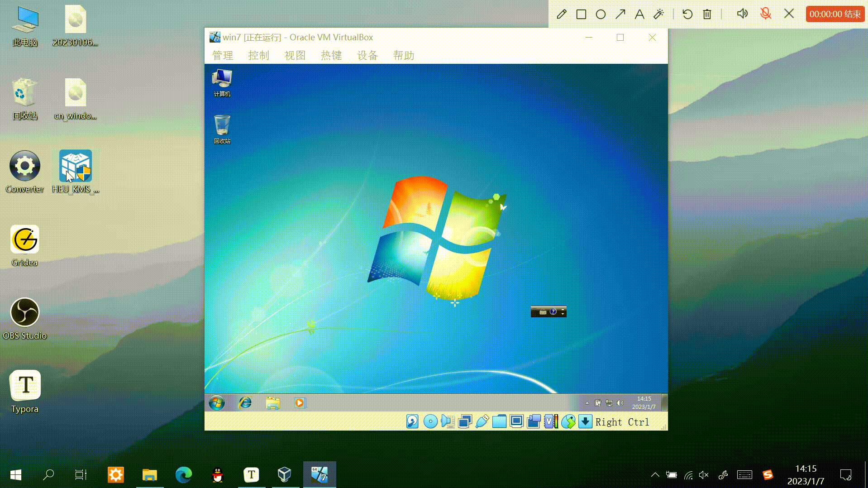Click the trash delete icon in recorder toolbar
The image size is (868, 488).
(707, 14)
